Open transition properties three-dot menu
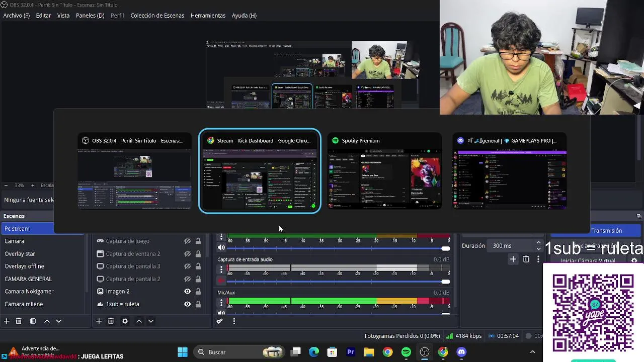 538,259
